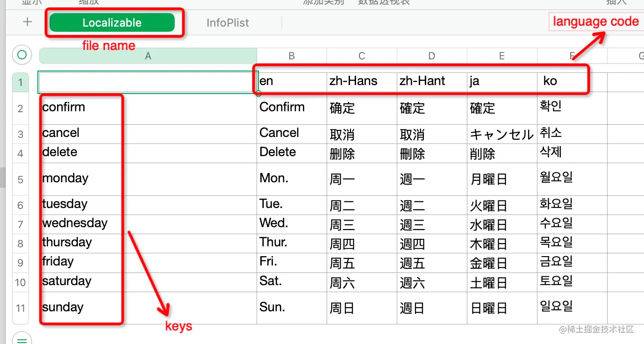This screenshot has height=344, width=644.
Task: Select the 'tuesday' key cell
Action: click(148, 205)
